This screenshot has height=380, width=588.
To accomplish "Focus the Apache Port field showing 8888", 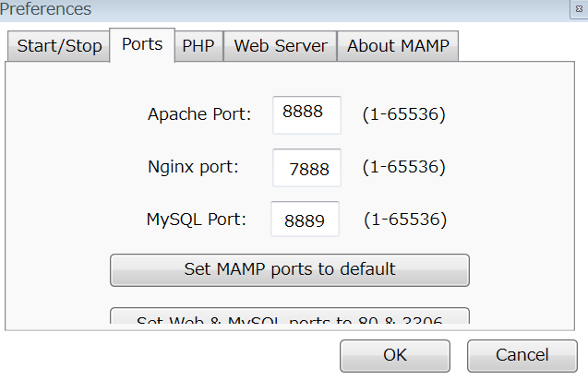I will 306,115.
